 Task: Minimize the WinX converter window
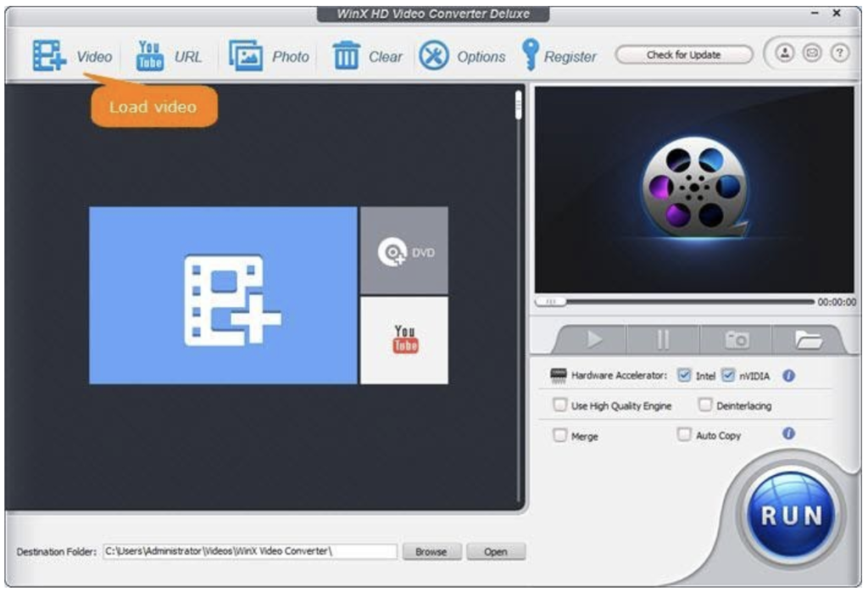tap(815, 14)
